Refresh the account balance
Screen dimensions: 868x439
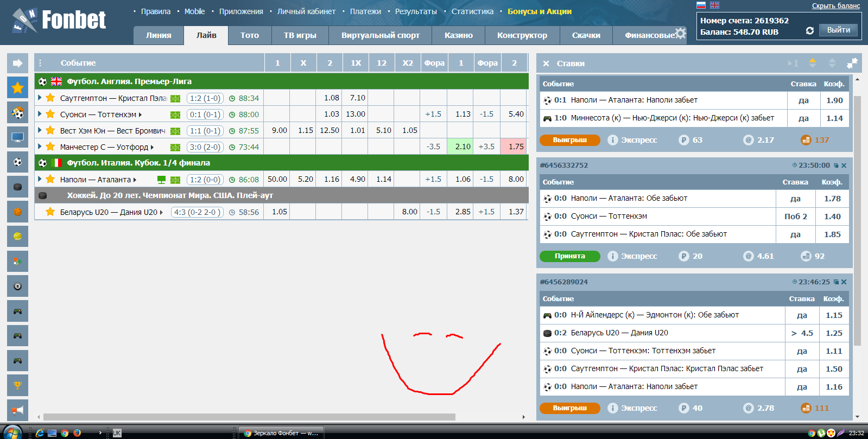(809, 31)
